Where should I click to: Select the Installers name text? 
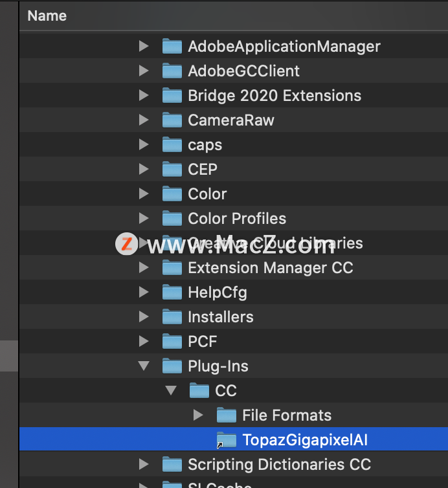pos(220,317)
